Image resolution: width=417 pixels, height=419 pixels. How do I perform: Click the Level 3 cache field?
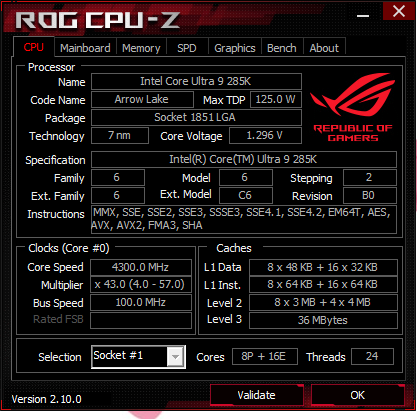point(323,320)
